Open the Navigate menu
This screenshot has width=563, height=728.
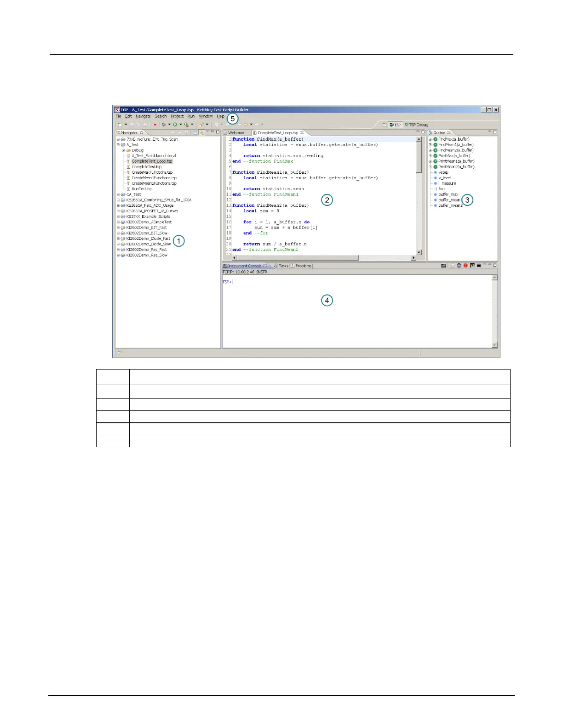(x=143, y=116)
